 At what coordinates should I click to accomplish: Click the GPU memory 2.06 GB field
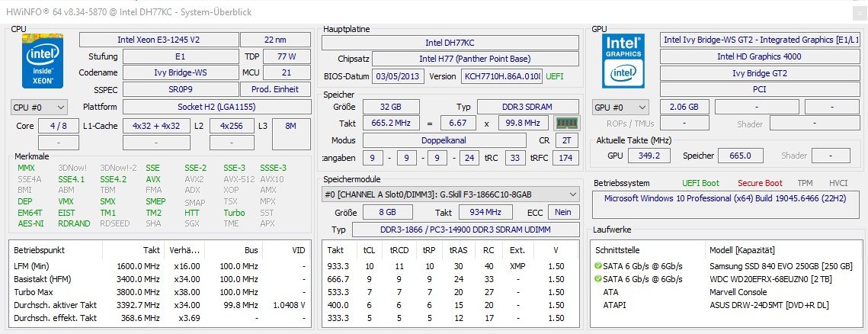[684, 107]
